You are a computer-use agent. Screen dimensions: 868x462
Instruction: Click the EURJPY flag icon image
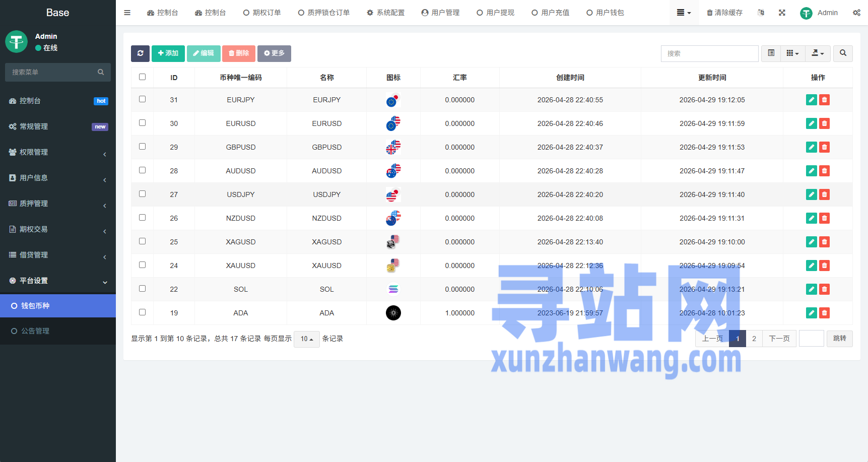(393, 100)
